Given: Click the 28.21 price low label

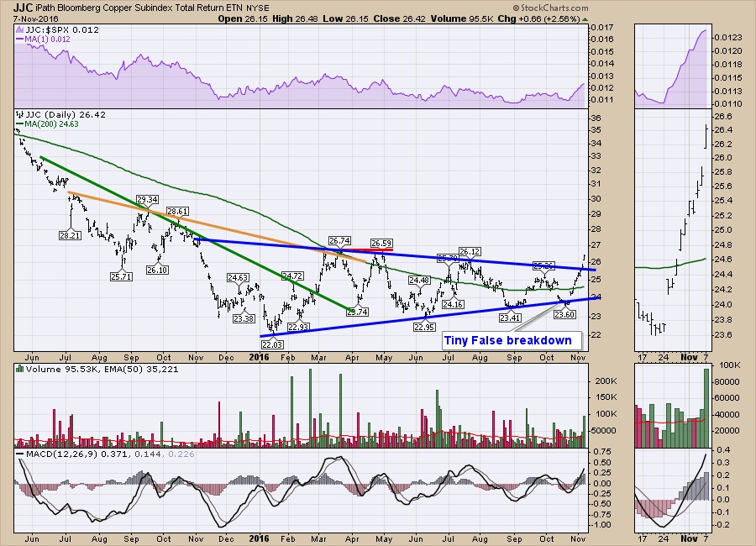Looking at the screenshot, I should [70, 235].
